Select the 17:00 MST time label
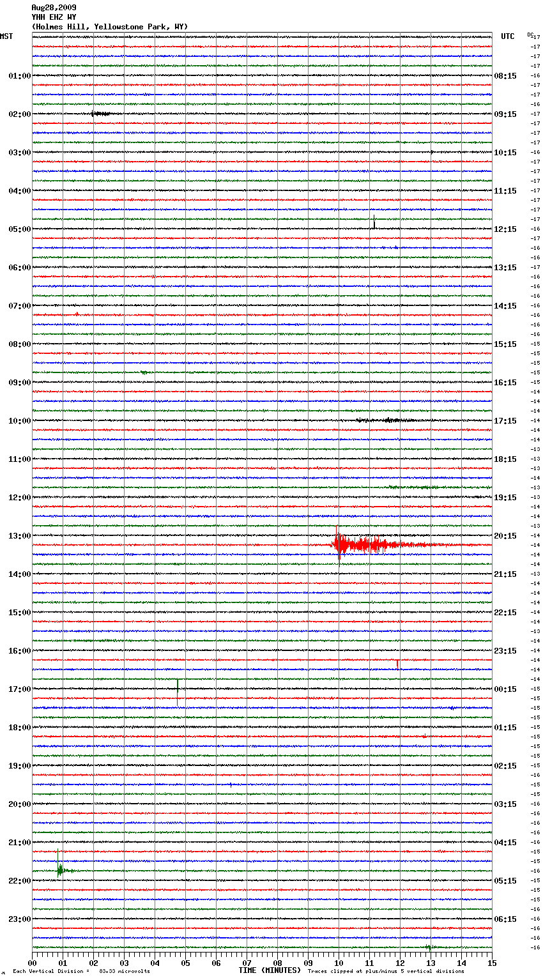 point(20,689)
